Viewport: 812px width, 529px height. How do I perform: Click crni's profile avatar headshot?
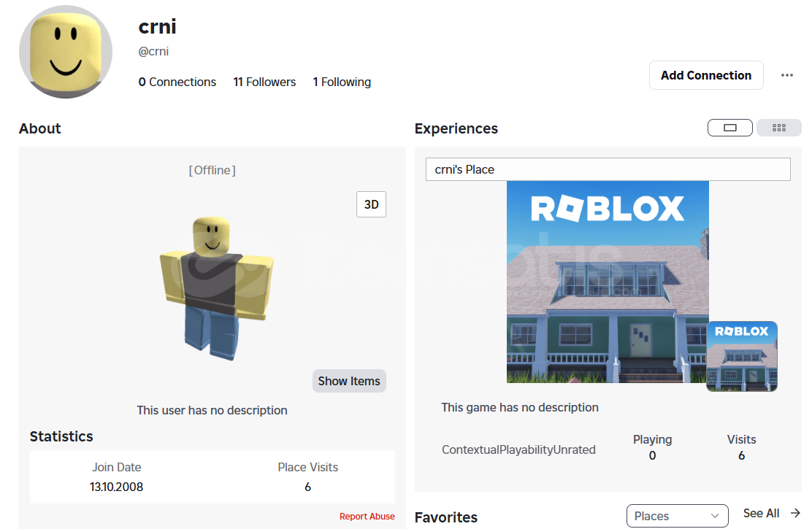(x=66, y=52)
